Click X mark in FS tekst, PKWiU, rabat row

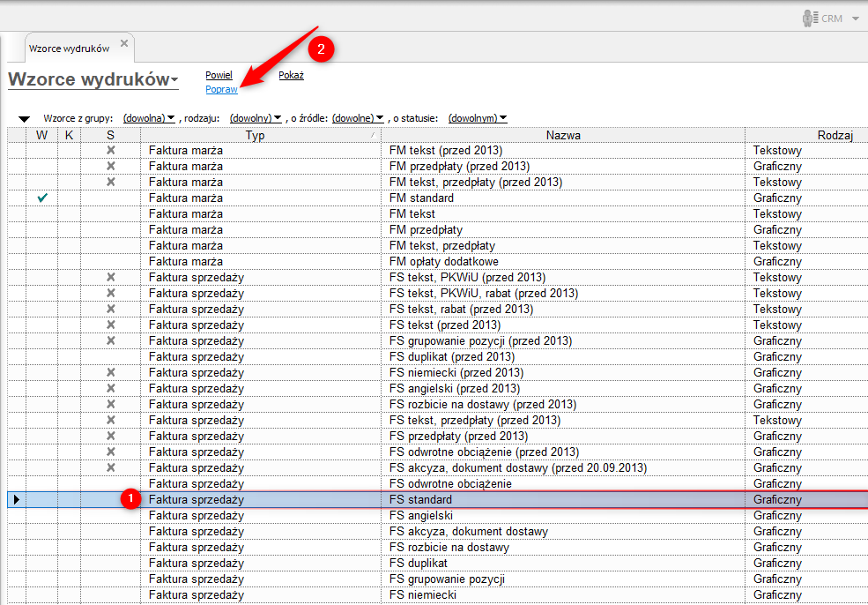coord(111,293)
